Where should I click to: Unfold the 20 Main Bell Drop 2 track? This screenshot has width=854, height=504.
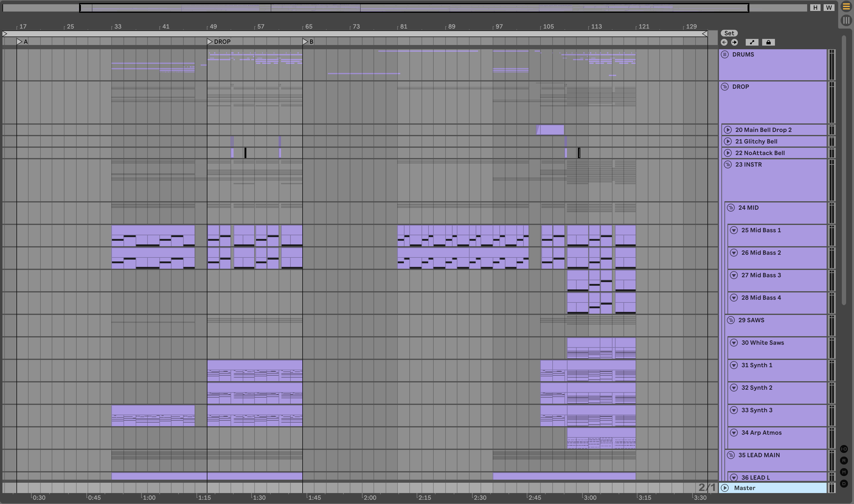point(727,130)
